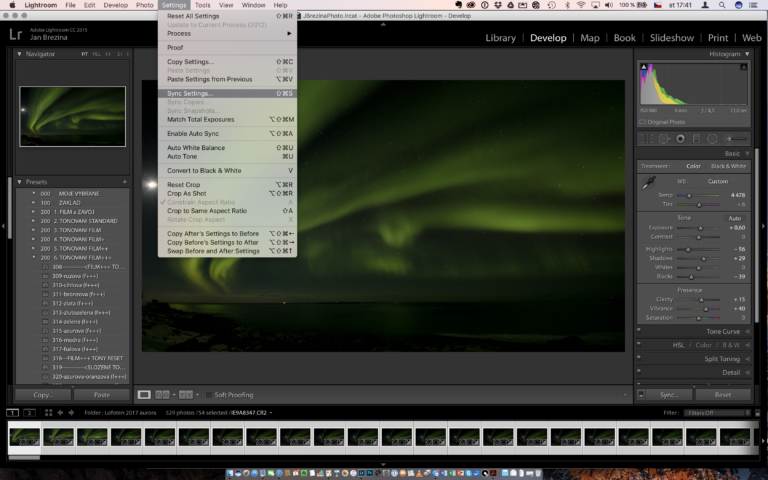
Task: Open the Filters Off dropdown
Action: (715, 412)
